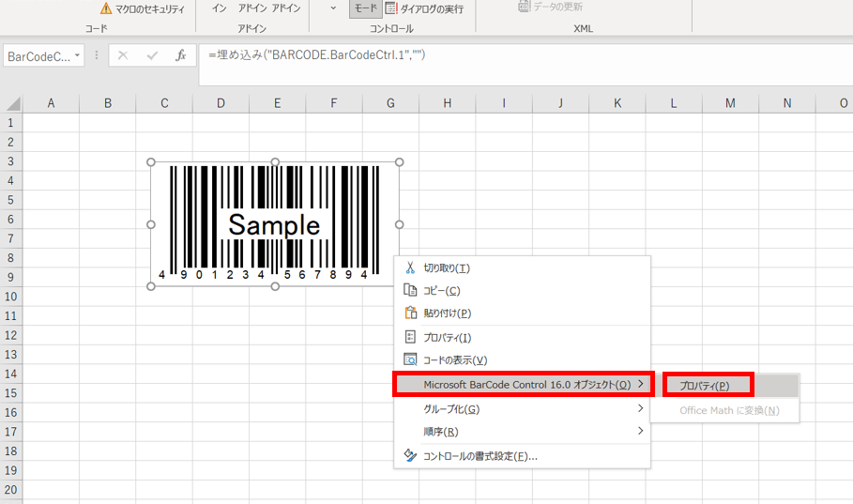This screenshot has height=504, width=853.
Task: Click the Excel Add-ins (アドイン) button
Action: 251,8
